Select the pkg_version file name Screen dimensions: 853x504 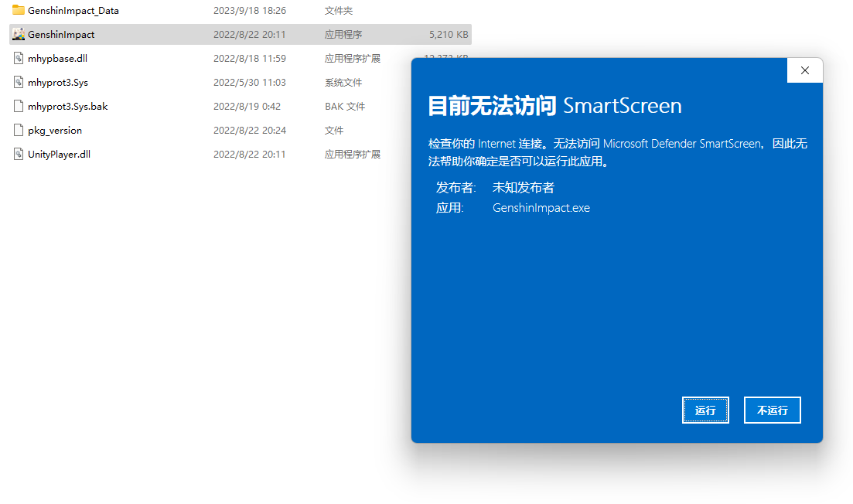click(x=55, y=131)
